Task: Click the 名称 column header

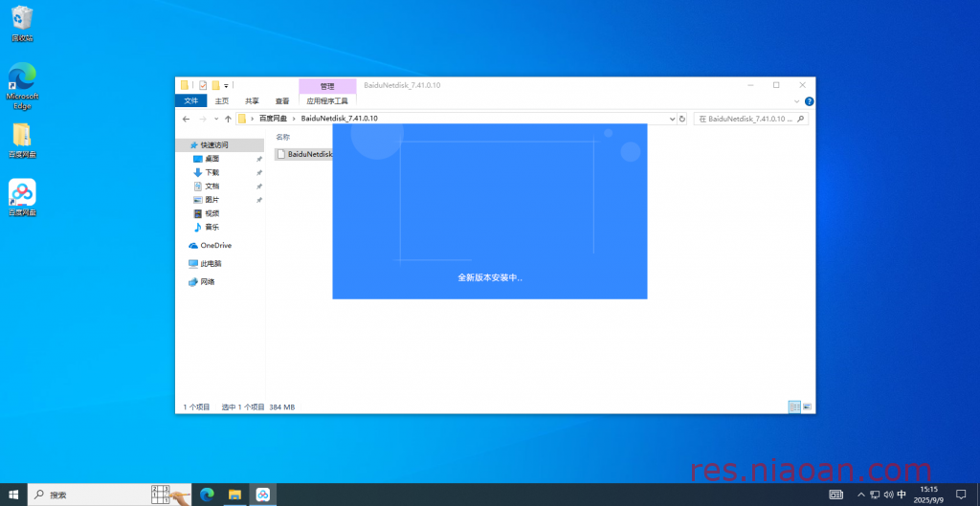Action: click(x=283, y=137)
